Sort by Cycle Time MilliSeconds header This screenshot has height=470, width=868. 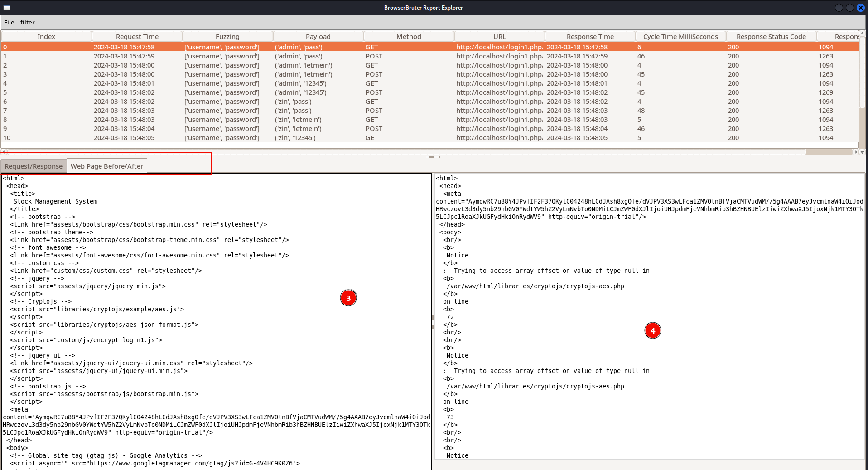680,37
